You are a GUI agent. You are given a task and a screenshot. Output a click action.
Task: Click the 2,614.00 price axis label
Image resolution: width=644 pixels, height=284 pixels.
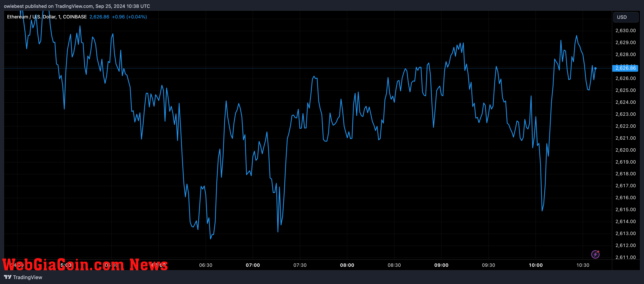(626, 222)
